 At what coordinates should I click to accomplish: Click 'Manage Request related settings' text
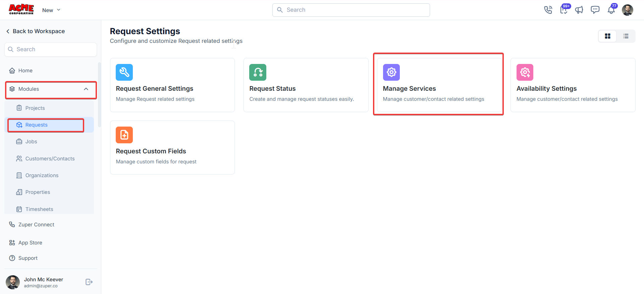[155, 99]
